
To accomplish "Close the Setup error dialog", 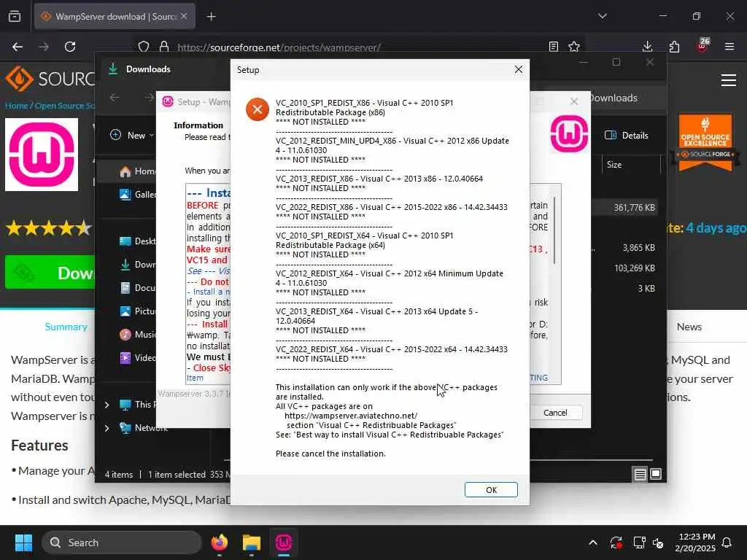I will point(519,69).
